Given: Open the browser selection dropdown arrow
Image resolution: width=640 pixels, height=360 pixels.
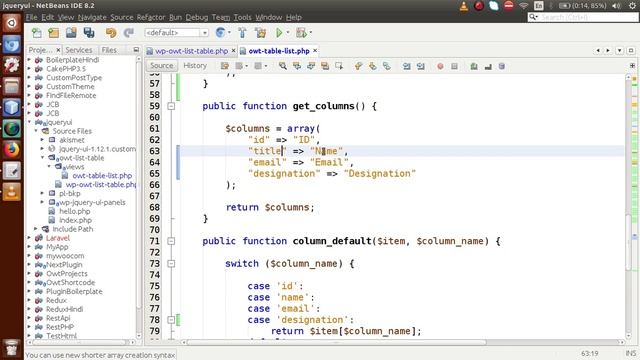Looking at the screenshot, I should [x=229, y=33].
